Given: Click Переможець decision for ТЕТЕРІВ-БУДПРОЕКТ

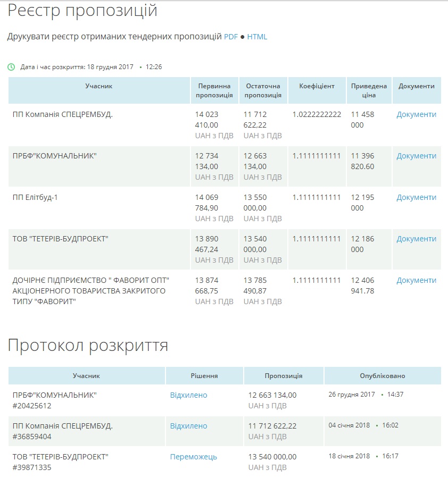Looking at the screenshot, I should [x=194, y=457].
